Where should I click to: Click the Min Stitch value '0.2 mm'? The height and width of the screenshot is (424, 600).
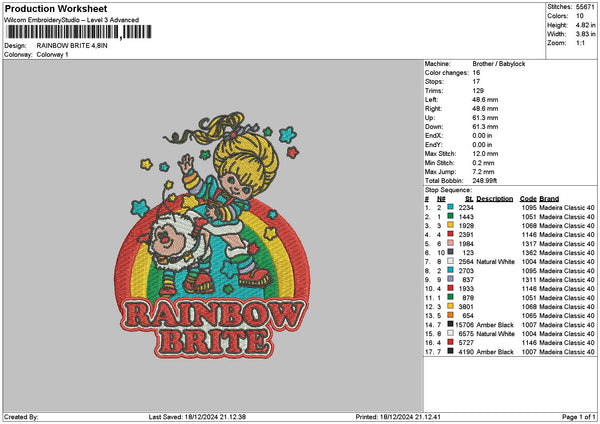click(x=483, y=163)
